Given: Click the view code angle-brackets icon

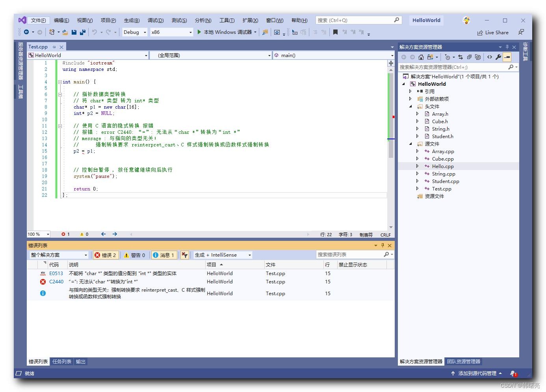Looking at the screenshot, I should [490, 57].
